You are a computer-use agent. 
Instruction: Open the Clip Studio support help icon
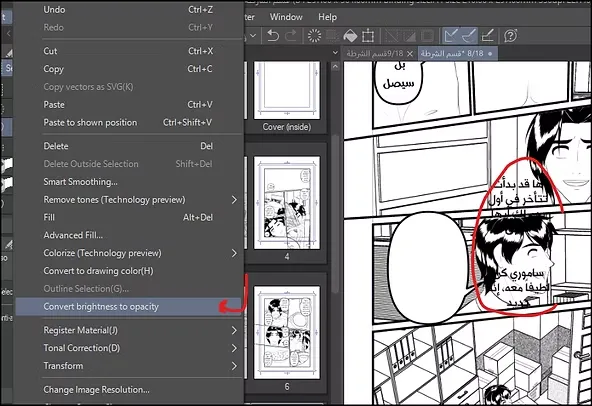pos(510,36)
